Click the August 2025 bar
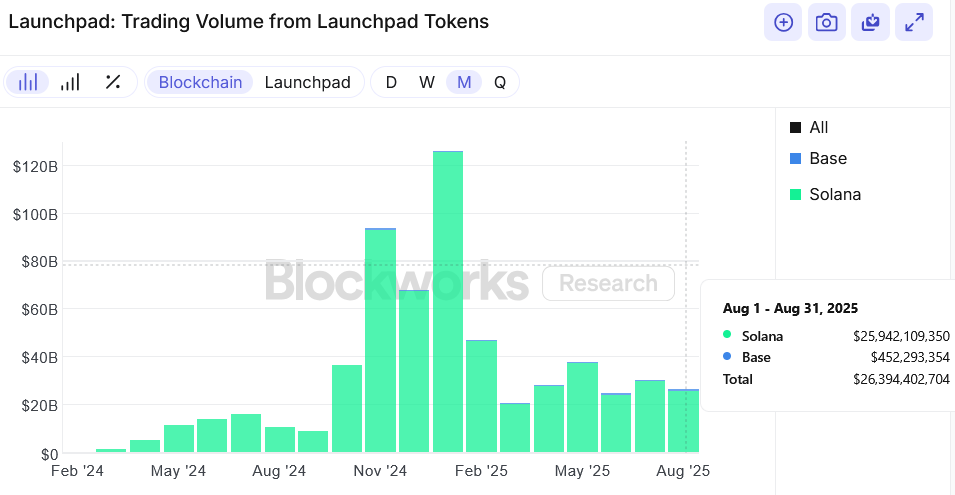The height and width of the screenshot is (495, 955). (x=683, y=421)
